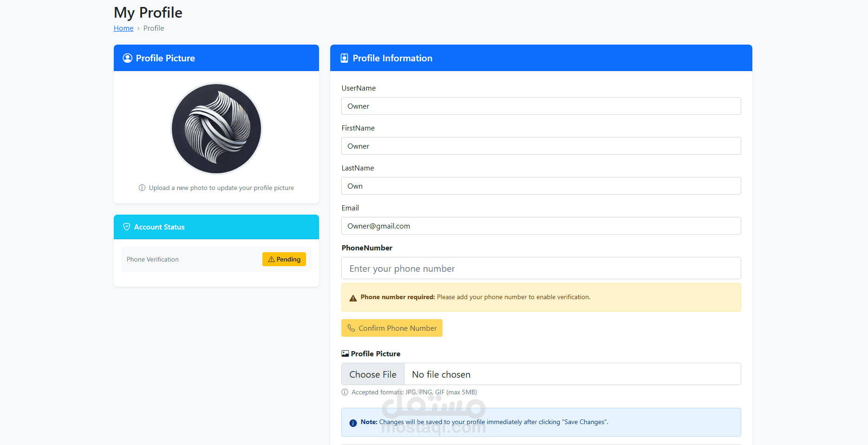
Task: Click the ID badge icon beside Profile Information
Action: point(344,58)
